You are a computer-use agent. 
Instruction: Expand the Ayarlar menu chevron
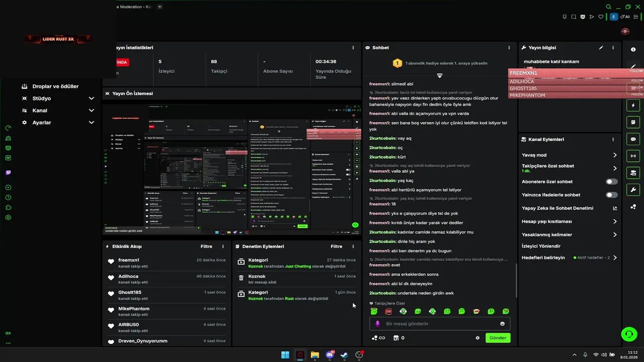pos(92,123)
